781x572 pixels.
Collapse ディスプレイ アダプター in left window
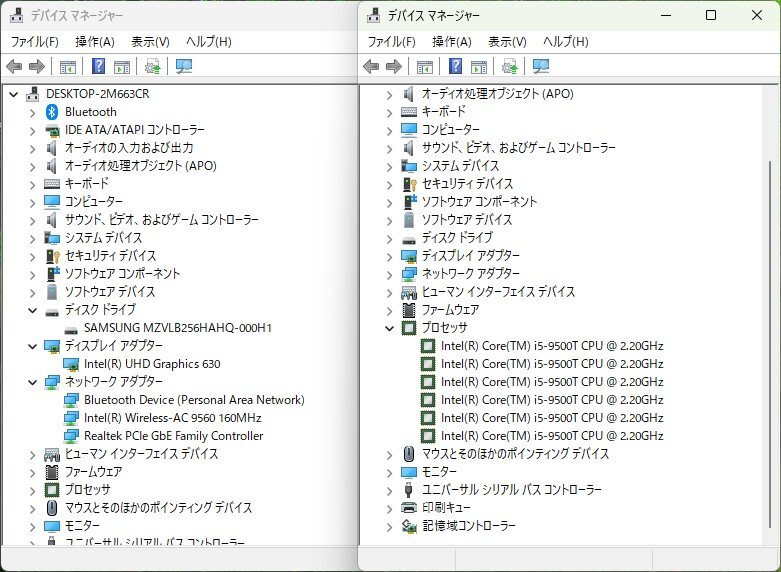coord(32,346)
